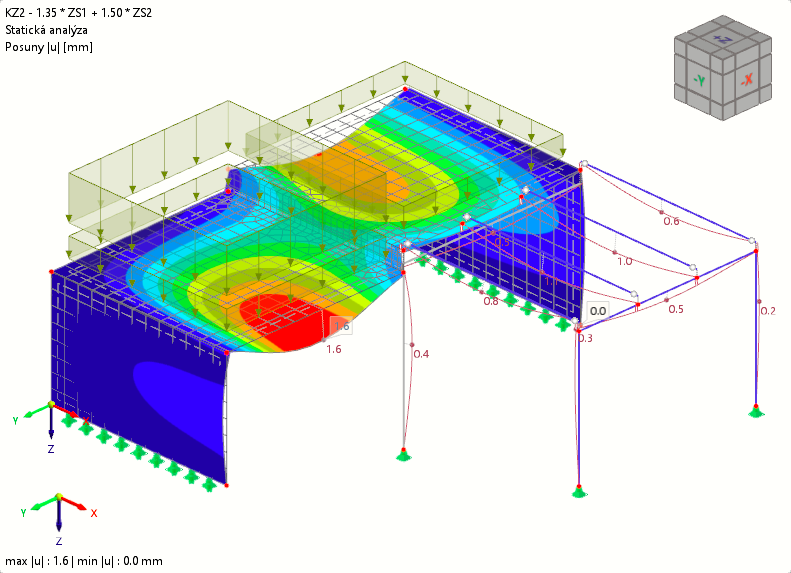The width and height of the screenshot is (791, 573).
Task: Click the 0.8 deflection value label
Action: coord(491,301)
